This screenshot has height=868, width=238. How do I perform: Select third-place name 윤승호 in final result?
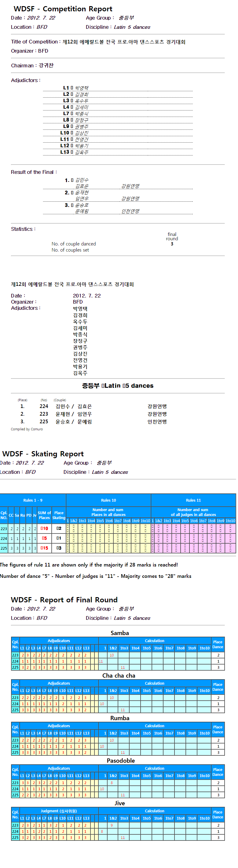[82, 205]
